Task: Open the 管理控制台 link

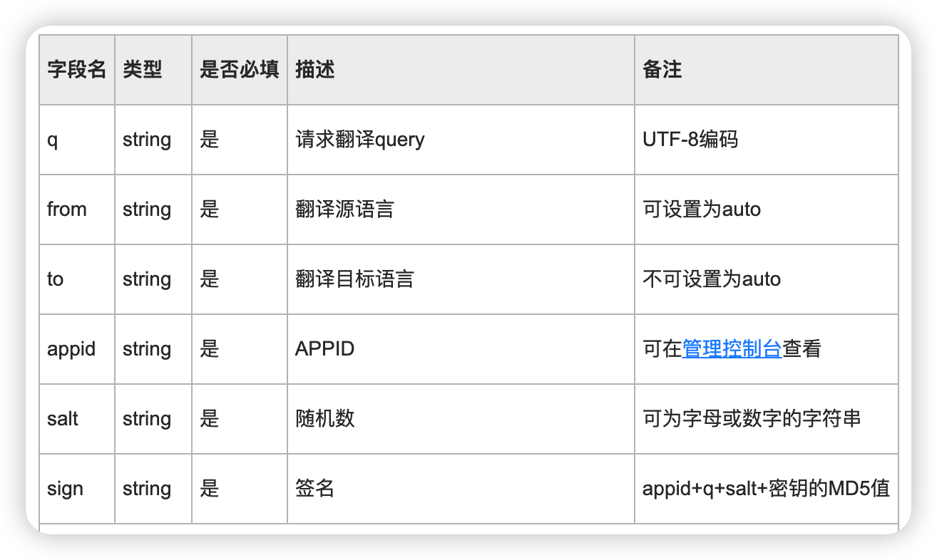Action: click(x=732, y=349)
